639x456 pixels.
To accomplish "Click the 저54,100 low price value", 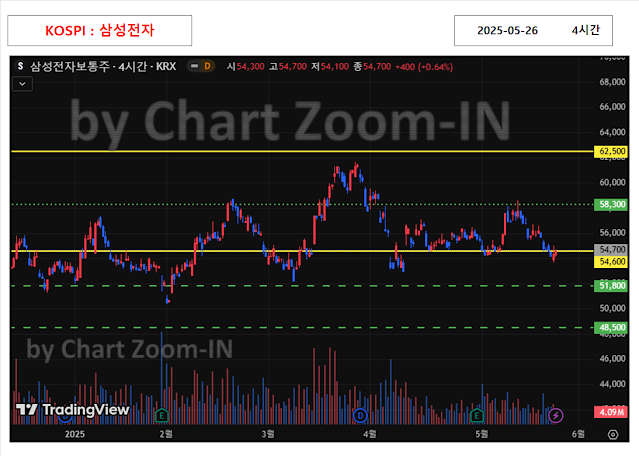I will (330, 66).
